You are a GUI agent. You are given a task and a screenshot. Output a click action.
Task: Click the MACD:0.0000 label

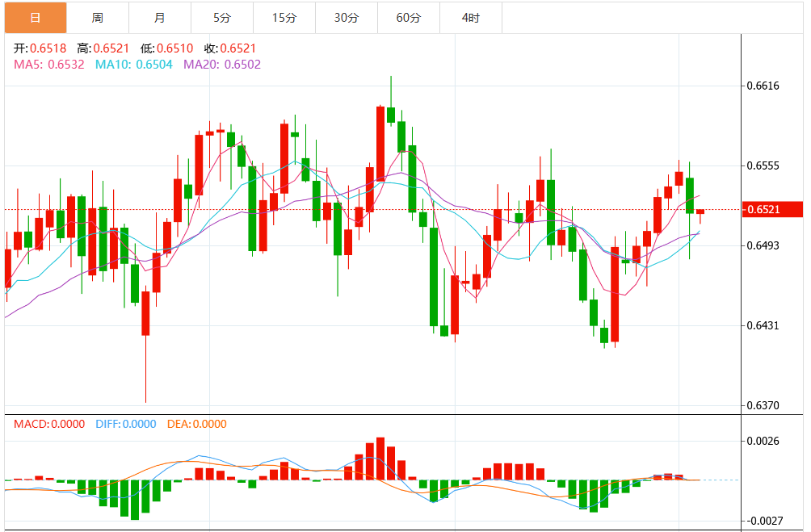[49, 424]
